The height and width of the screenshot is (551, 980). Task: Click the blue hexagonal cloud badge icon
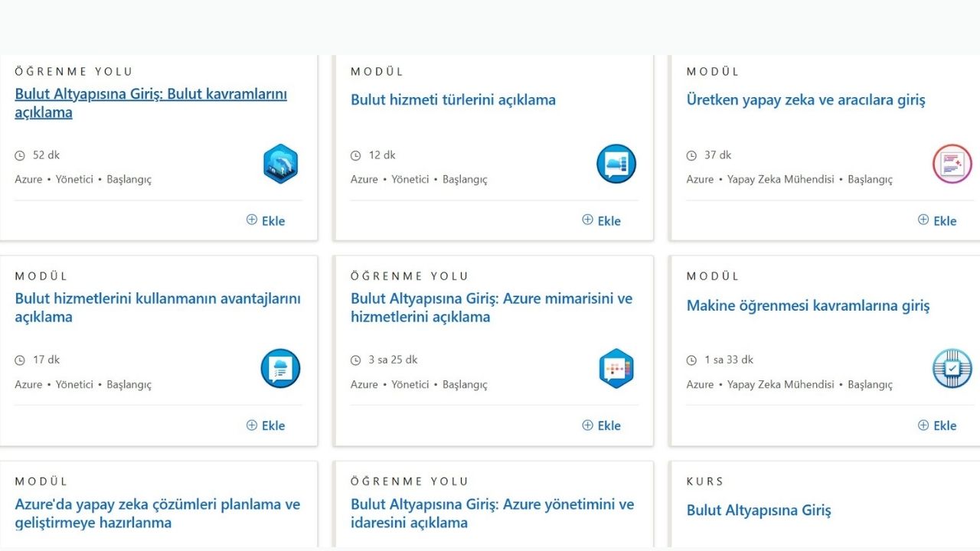pyautogui.click(x=280, y=163)
